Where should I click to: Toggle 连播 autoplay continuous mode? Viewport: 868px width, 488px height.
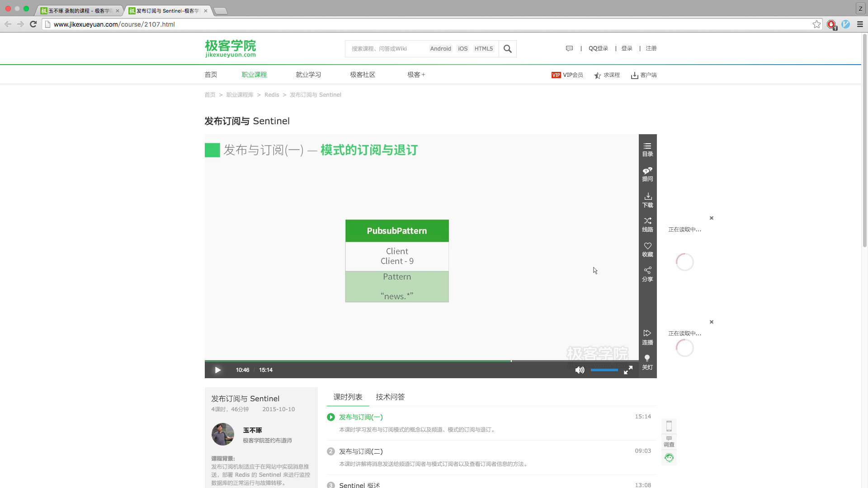click(x=647, y=337)
